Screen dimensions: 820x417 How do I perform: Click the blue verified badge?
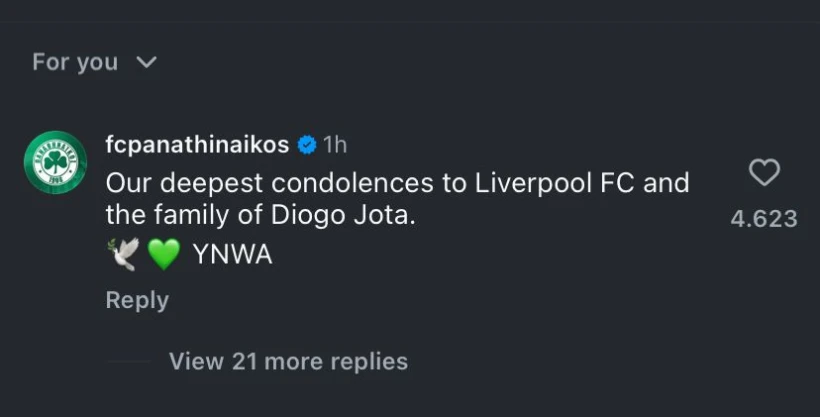[307, 145]
